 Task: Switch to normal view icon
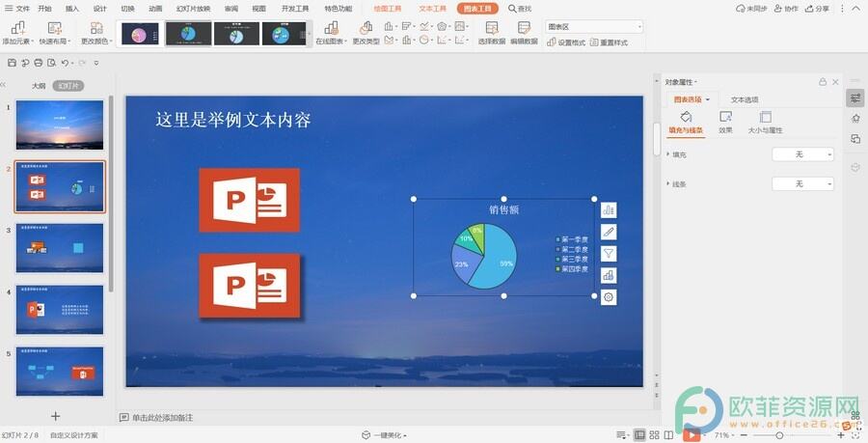tap(639, 435)
